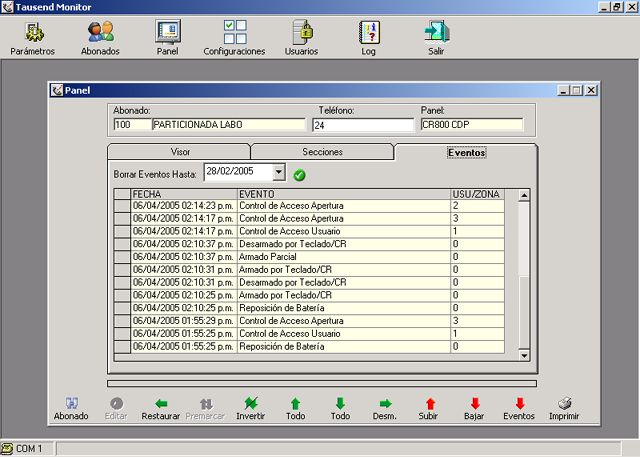Click the USU/ZONA column header
640x457 pixels.
(478, 194)
